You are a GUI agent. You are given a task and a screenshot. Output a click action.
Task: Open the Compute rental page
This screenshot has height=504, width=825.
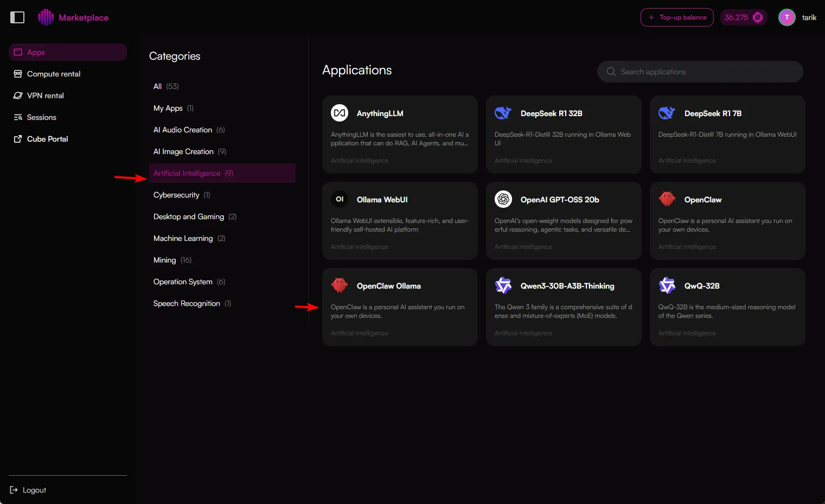click(68, 74)
